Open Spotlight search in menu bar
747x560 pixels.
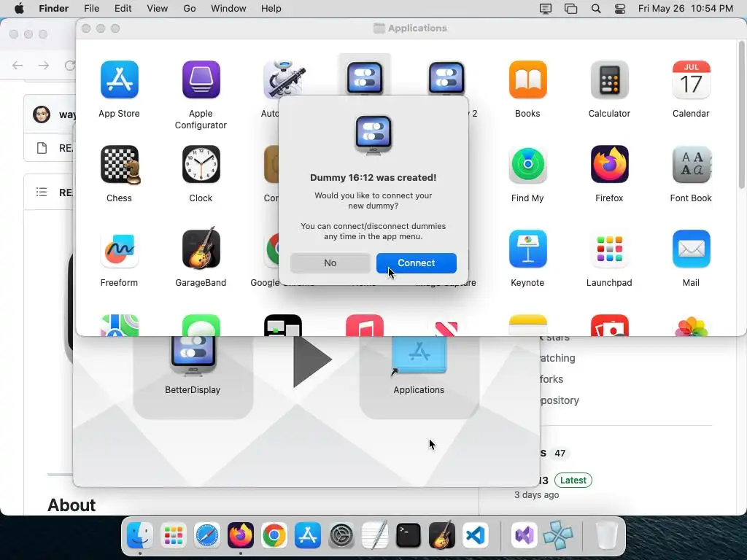pos(595,9)
